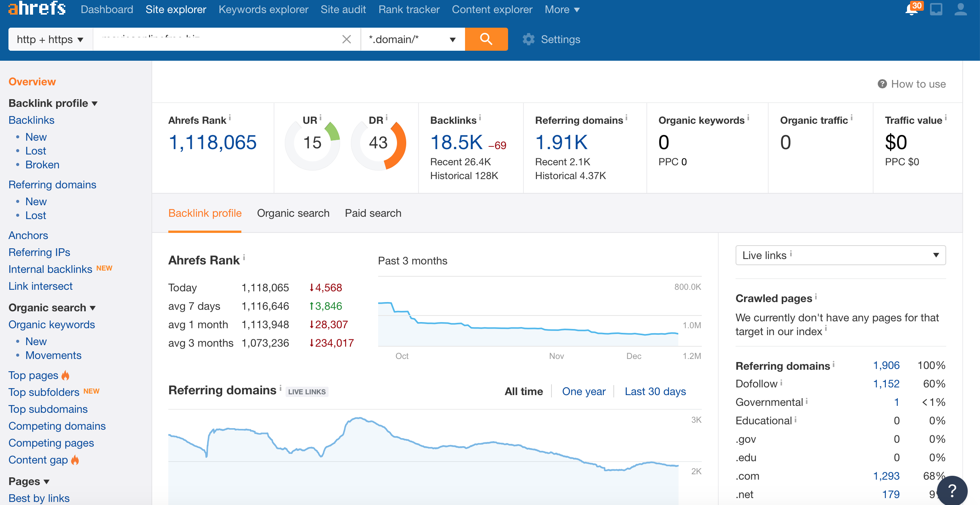Click the orange search magnifier button
Image resolution: width=980 pixels, height=505 pixels.
coord(486,39)
